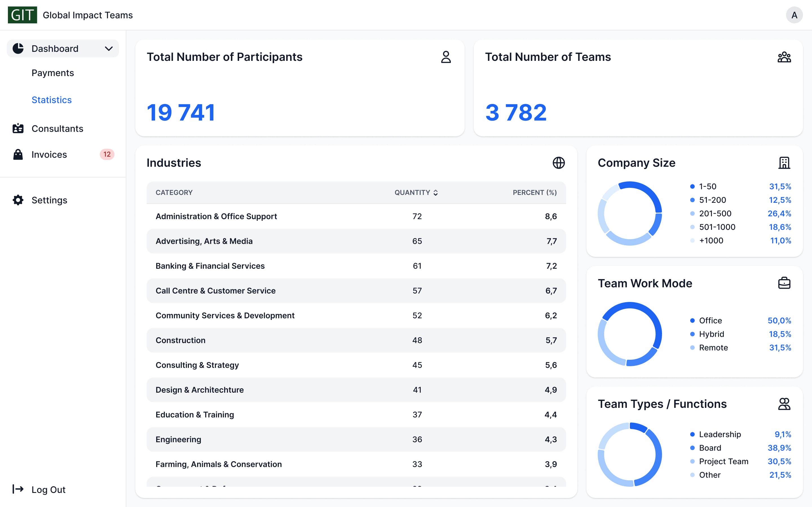The height and width of the screenshot is (507, 812).
Task: Collapse the Dashboard menu chevron
Action: point(109,49)
